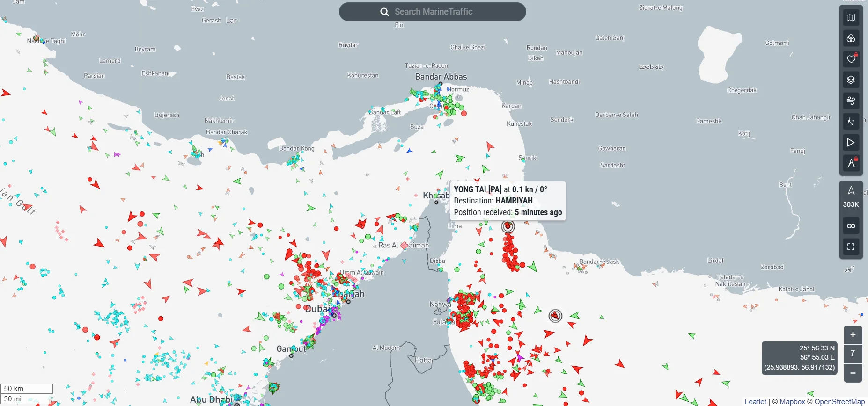Toggle the wind weather layer icon

851,101
